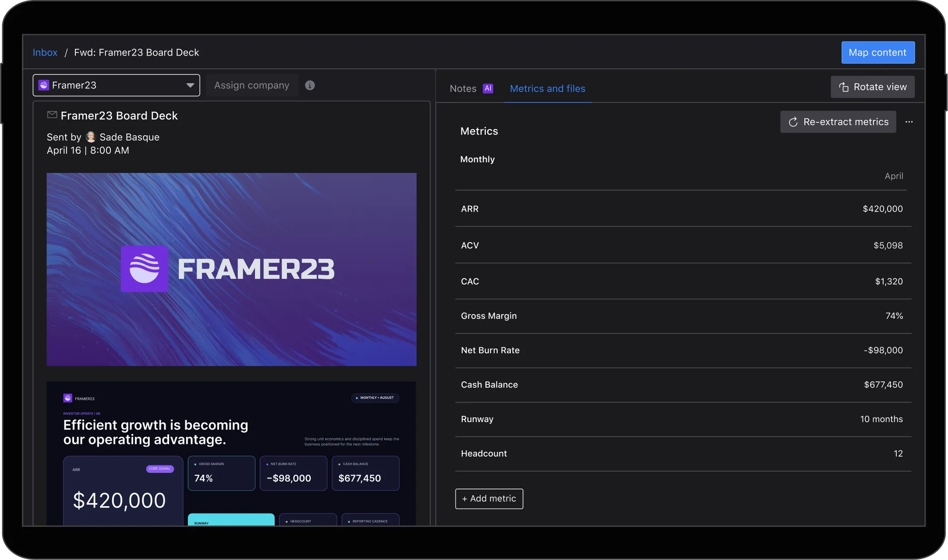Click the Monthly section heading
The width and height of the screenshot is (948, 560).
point(477,159)
